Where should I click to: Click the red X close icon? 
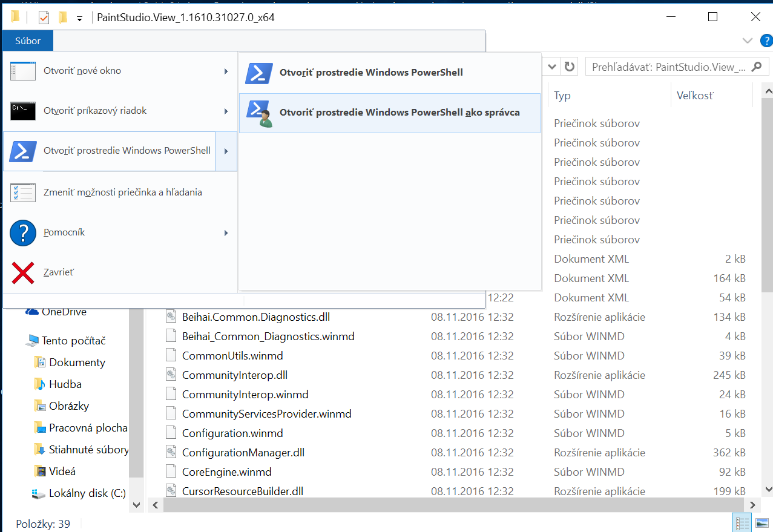point(23,273)
